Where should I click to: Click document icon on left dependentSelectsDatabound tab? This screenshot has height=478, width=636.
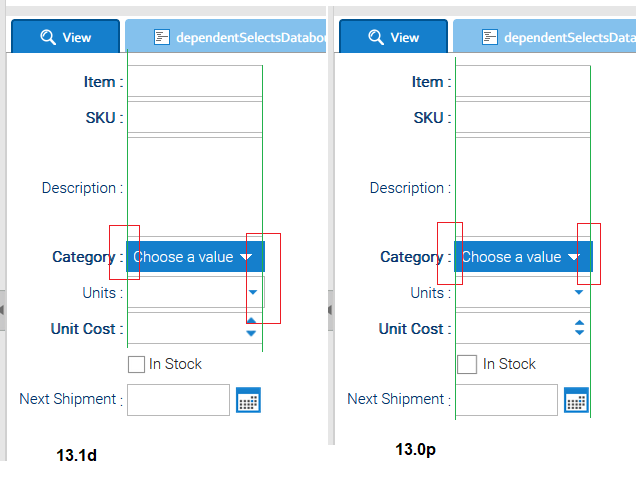pos(162,37)
